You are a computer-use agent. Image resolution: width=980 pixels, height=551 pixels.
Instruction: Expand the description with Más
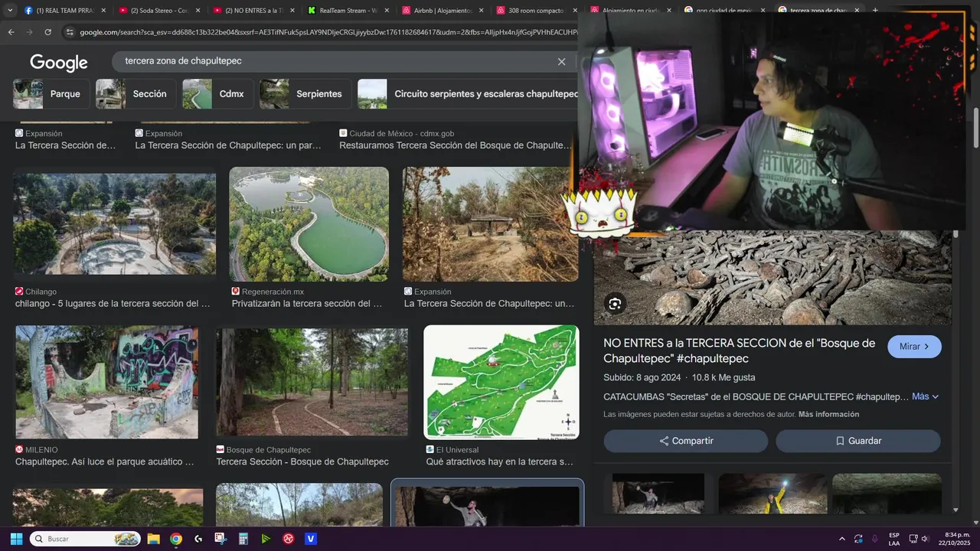pos(925,396)
